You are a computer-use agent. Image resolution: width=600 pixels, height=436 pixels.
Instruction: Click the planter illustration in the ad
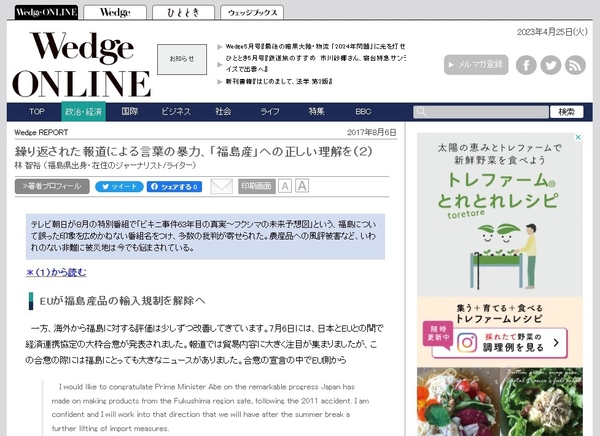(x=503, y=256)
